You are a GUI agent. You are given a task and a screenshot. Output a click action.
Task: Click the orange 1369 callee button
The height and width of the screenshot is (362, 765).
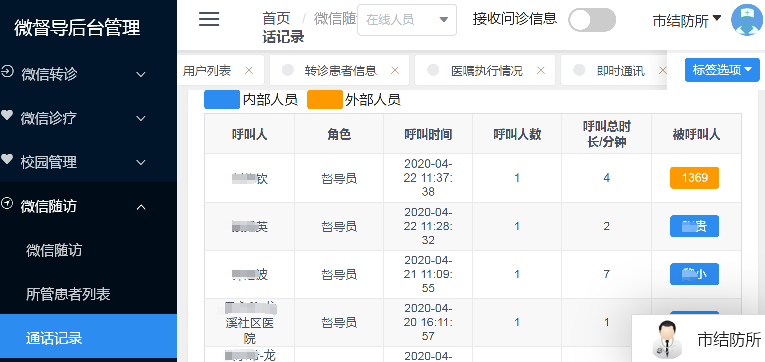(694, 178)
